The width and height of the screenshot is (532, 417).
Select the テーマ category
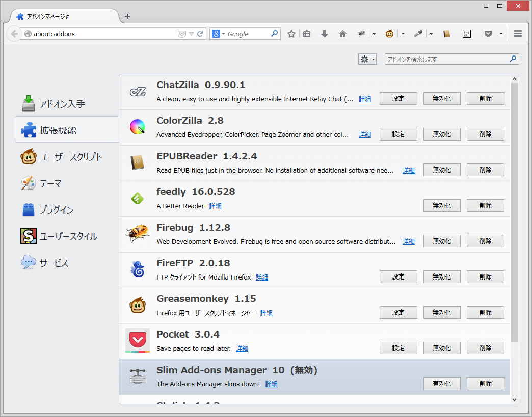click(67, 183)
